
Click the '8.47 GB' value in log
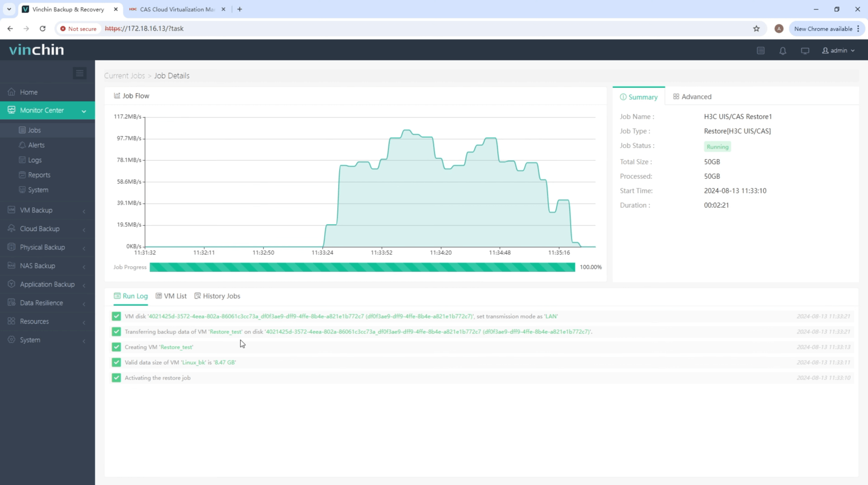click(225, 363)
